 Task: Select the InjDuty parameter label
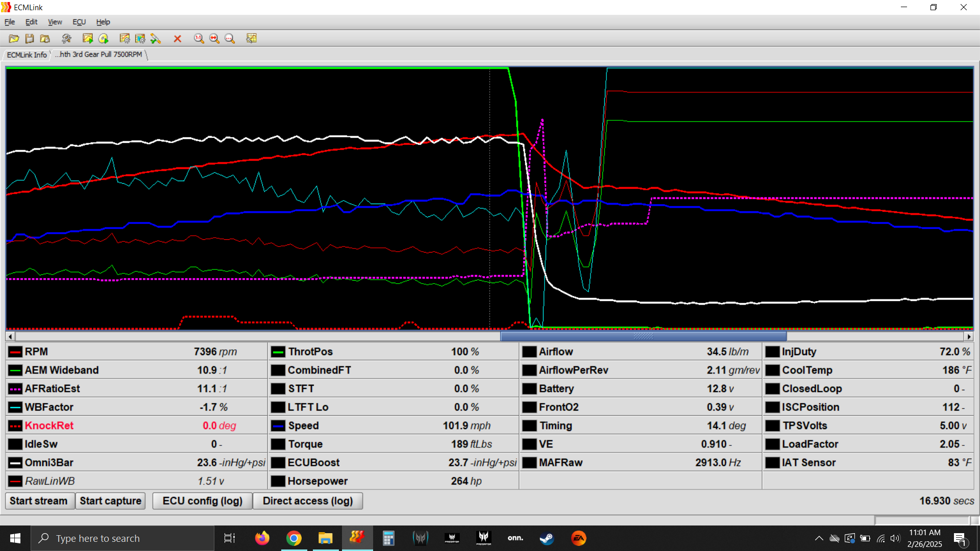point(799,352)
